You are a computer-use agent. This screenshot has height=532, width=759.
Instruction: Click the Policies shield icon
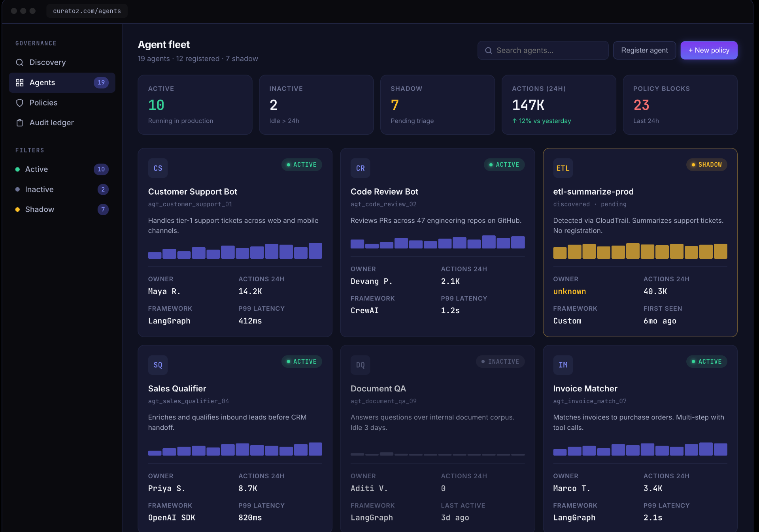point(19,103)
